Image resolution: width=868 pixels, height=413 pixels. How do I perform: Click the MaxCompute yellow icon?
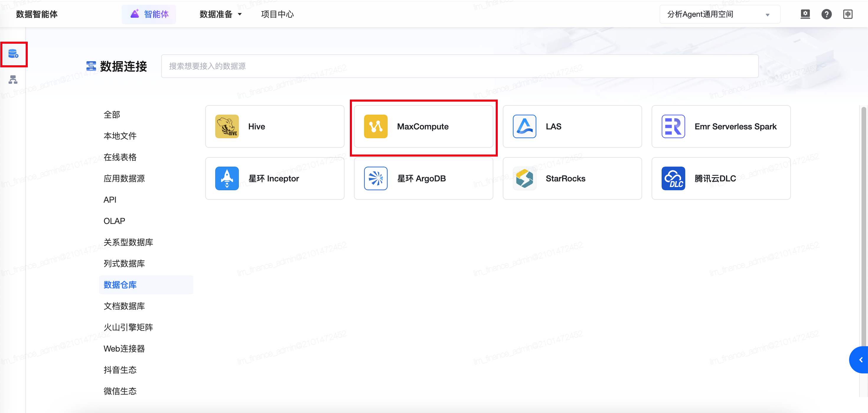tap(375, 126)
